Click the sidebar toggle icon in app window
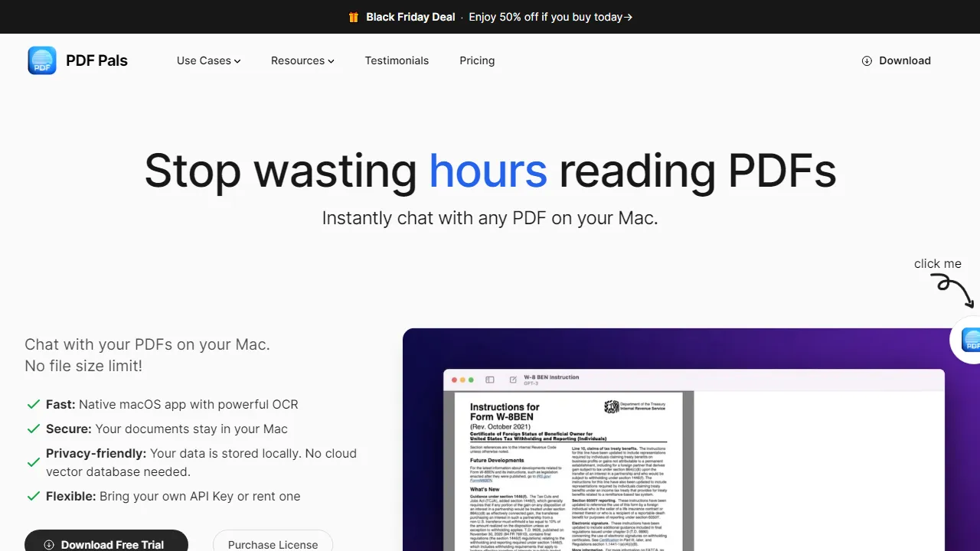 (x=490, y=380)
